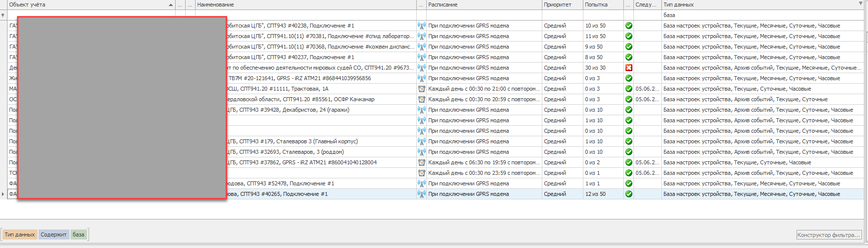Click alarm clock schedule icon in #85561 Качканар row
Viewport: 868px width, 248px height.
pyautogui.click(x=421, y=99)
